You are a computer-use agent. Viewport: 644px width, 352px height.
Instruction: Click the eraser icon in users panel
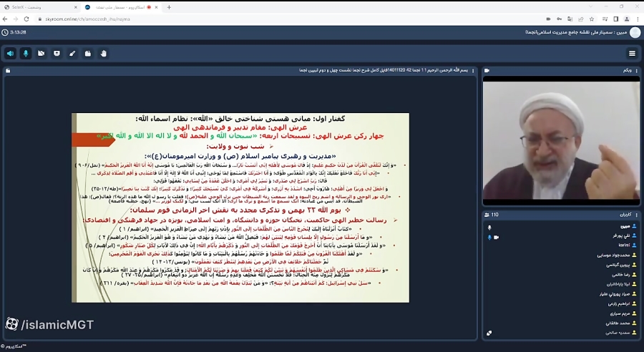tap(489, 333)
